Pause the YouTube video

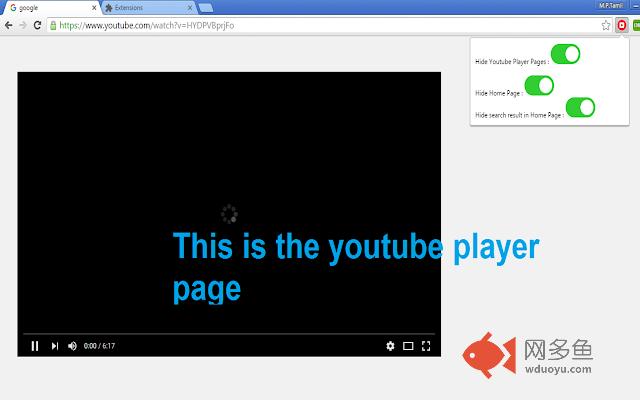35,346
